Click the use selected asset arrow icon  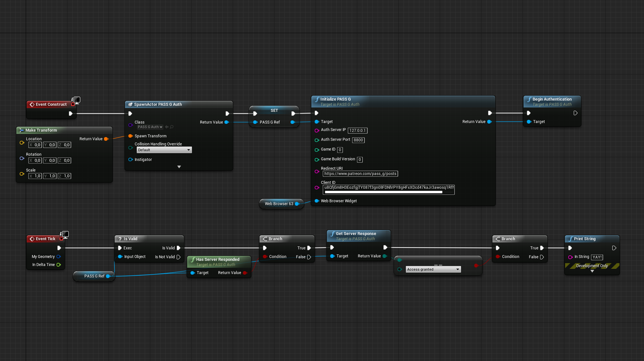(167, 127)
